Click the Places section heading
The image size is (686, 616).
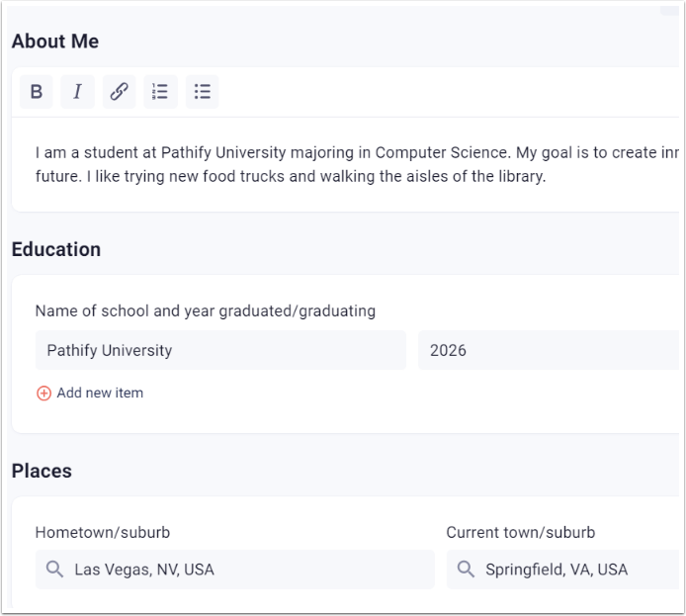click(x=42, y=471)
